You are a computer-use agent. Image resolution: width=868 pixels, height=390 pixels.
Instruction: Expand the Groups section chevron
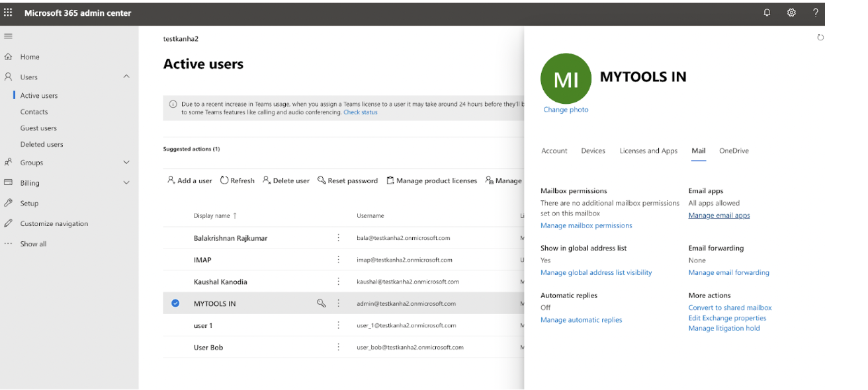pos(126,162)
